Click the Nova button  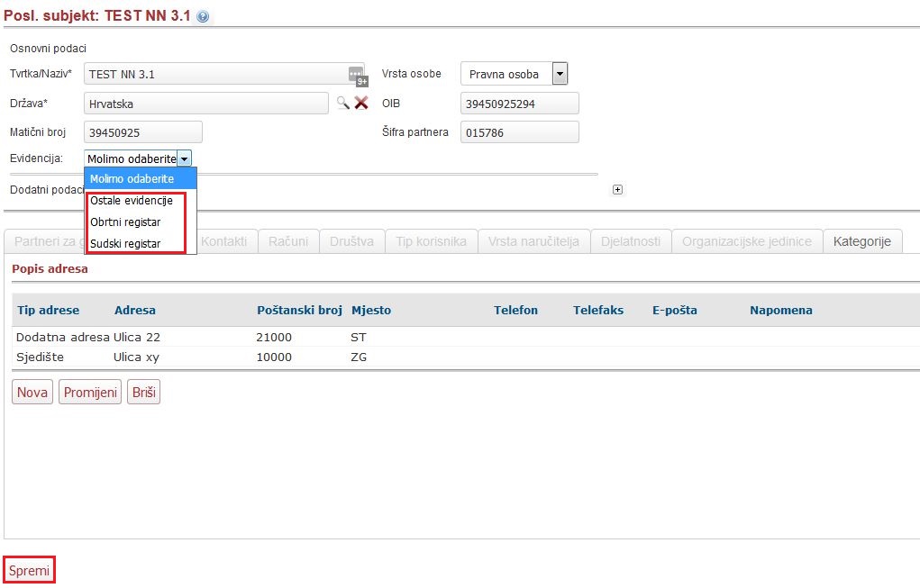(x=32, y=393)
